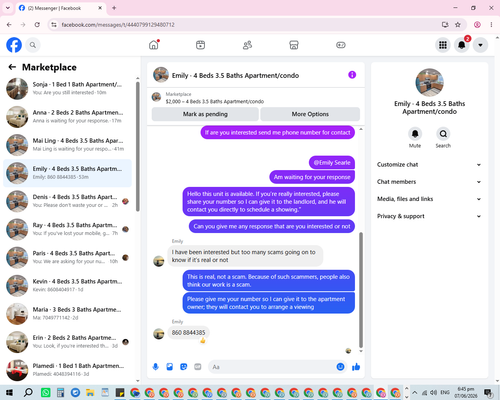This screenshot has width=500, height=400.
Task: Click 'Am waiting for your response' message
Action: [x=312, y=177]
